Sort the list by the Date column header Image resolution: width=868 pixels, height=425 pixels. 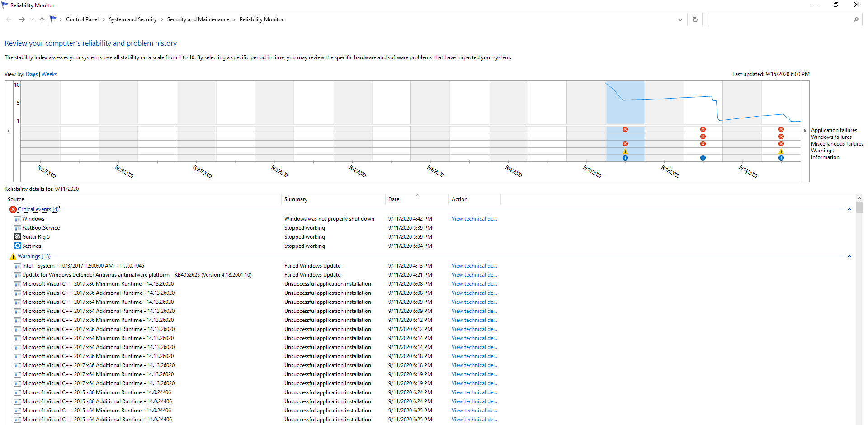[417, 199]
